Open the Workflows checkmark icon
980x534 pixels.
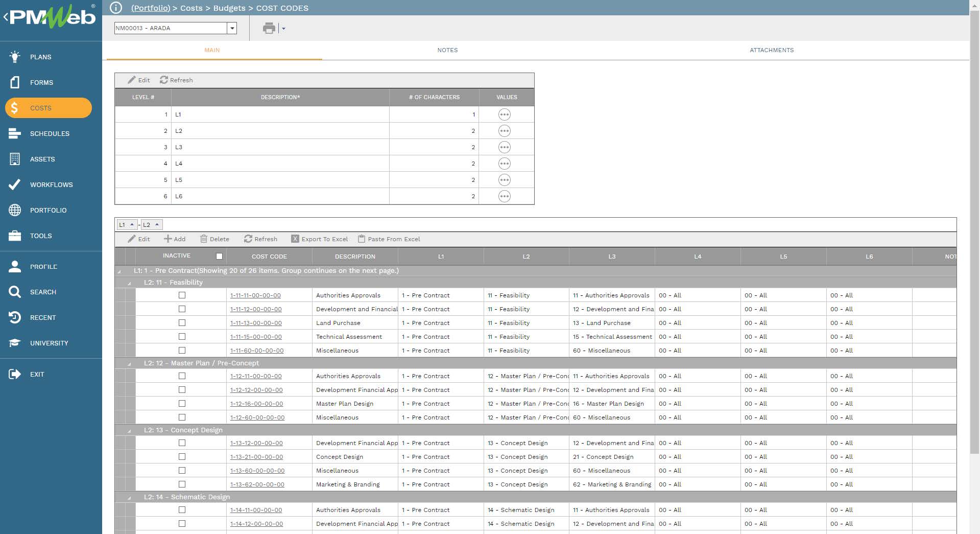pos(15,184)
